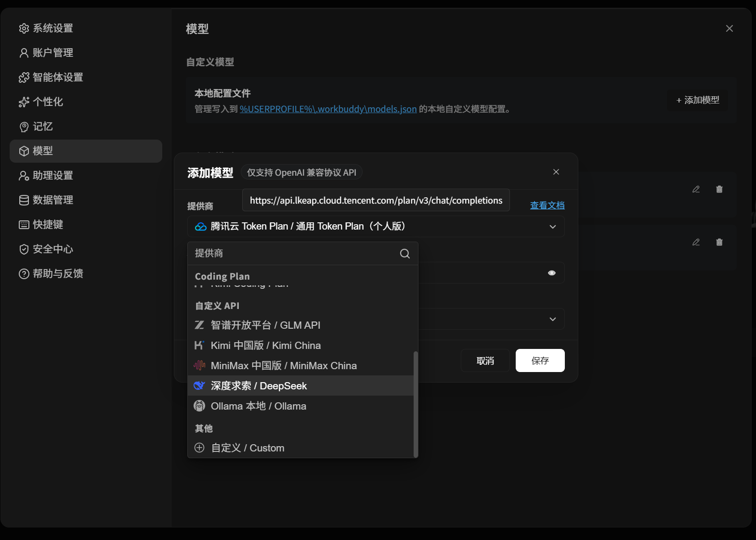Image resolution: width=756 pixels, height=540 pixels.
Task: Open 帮助与反馈 page
Action: [x=86, y=274]
